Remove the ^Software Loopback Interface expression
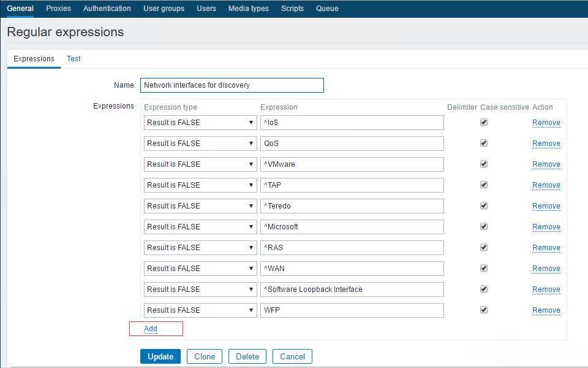The width and height of the screenshot is (588, 368). pyautogui.click(x=546, y=289)
